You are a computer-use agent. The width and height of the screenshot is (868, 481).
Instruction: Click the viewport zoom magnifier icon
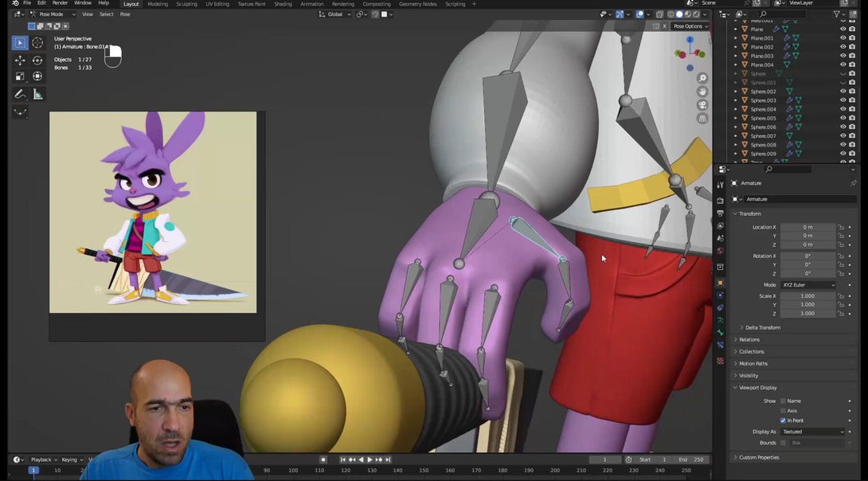click(702, 79)
